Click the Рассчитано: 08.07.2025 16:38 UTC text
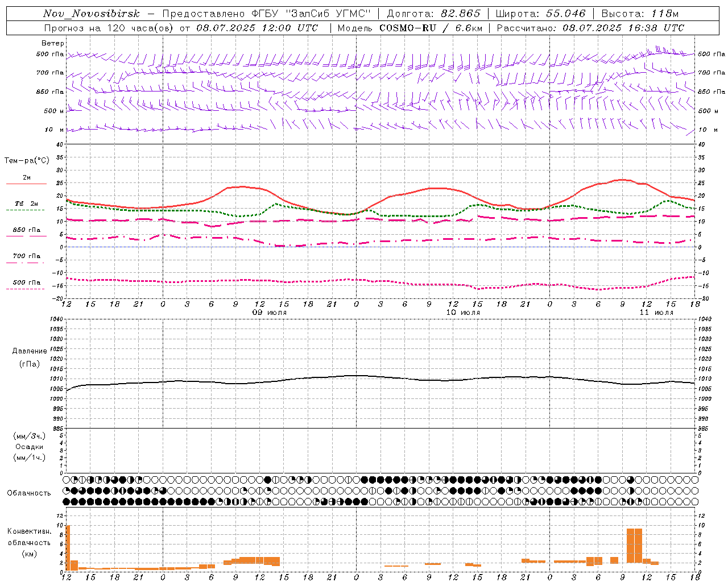The width and height of the screenshot is (728, 582). (590, 28)
